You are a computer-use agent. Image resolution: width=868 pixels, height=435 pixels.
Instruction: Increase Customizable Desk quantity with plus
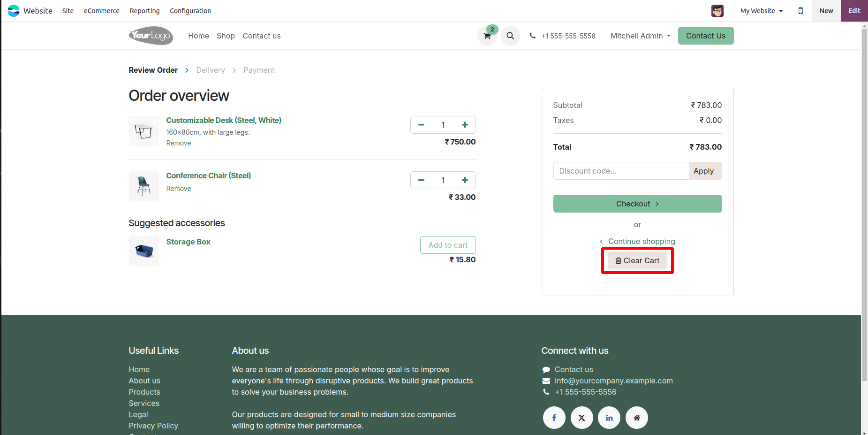pos(465,125)
